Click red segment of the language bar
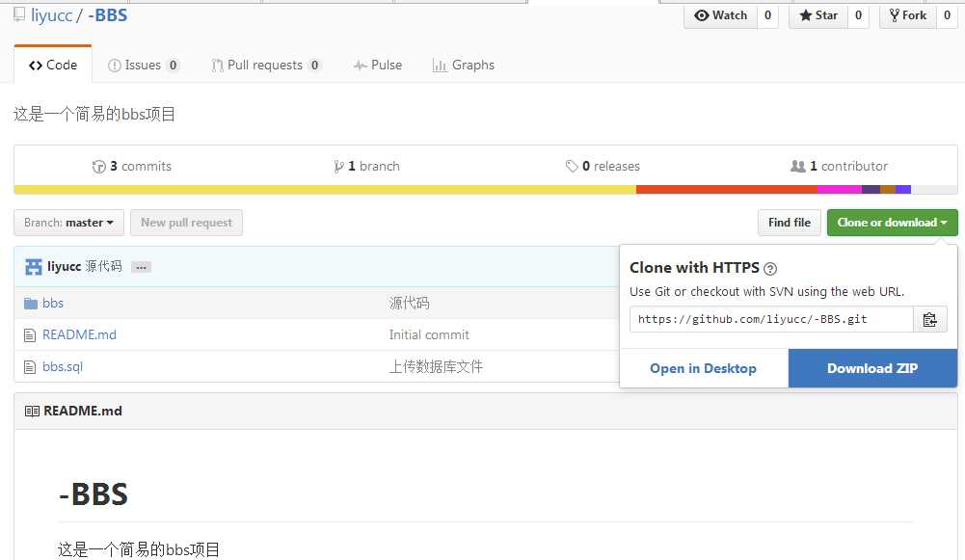The width and height of the screenshot is (965, 560). pyautogui.click(x=727, y=190)
